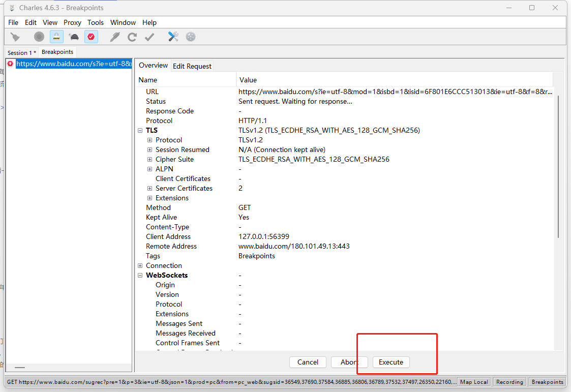Expand the TLS Extensions row
The height and width of the screenshot is (392, 571).
coord(149,198)
